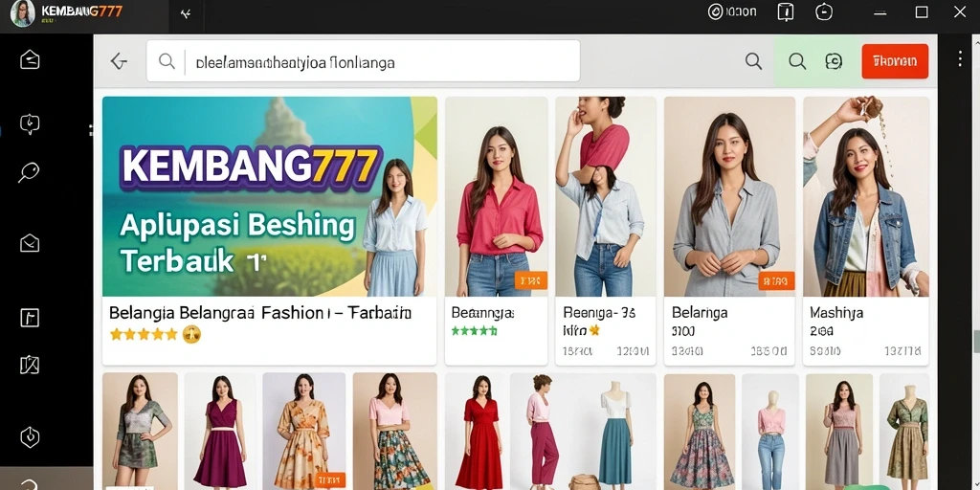Open pink blouse with maroon trousers thumbnail
This screenshot has width=980, height=490.
543,432
